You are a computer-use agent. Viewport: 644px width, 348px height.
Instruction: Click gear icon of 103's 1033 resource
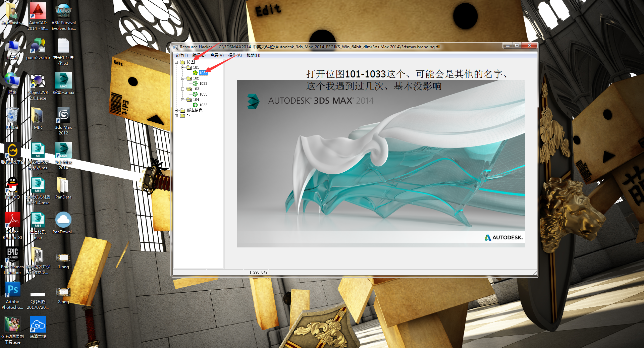tap(195, 94)
